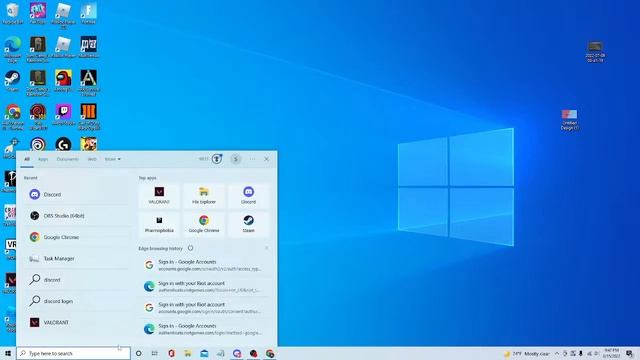Select the Black Ops III desktop shortcut
Image resolution: width=640 pixels, height=360 pixels.
(x=89, y=116)
